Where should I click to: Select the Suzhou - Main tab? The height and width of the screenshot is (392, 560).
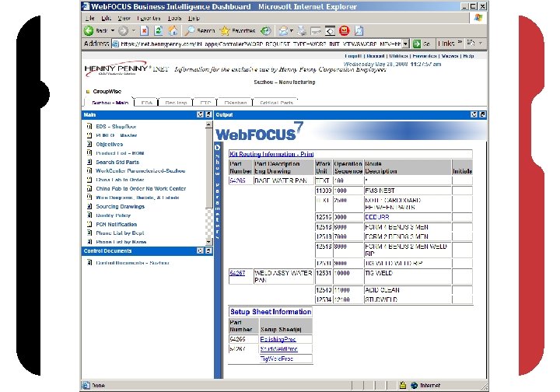tap(110, 103)
